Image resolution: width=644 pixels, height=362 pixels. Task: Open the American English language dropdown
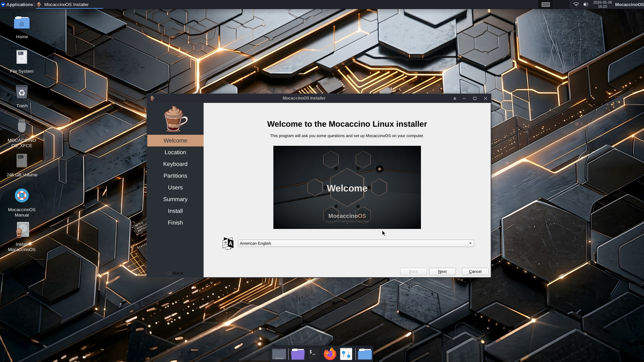coord(356,243)
